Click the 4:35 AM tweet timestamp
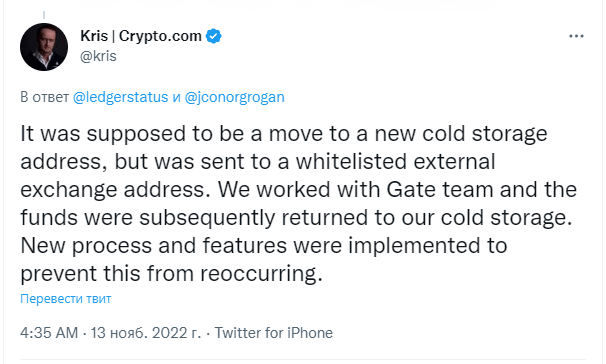The width and height of the screenshot is (606, 364). pos(49,333)
